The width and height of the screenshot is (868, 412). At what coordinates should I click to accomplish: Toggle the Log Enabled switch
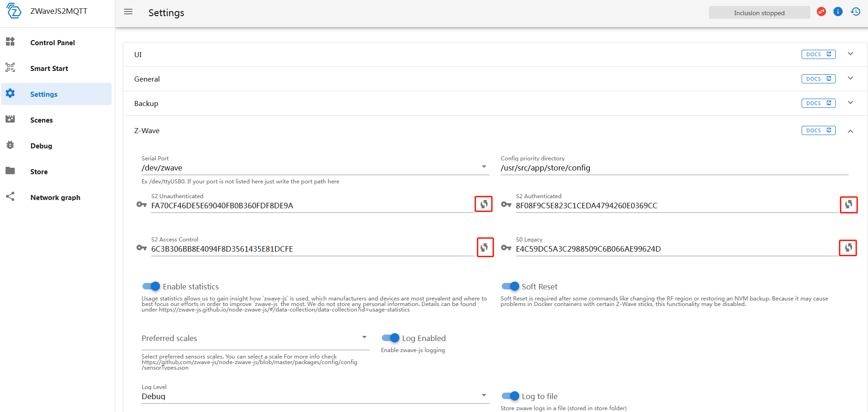[x=391, y=338]
